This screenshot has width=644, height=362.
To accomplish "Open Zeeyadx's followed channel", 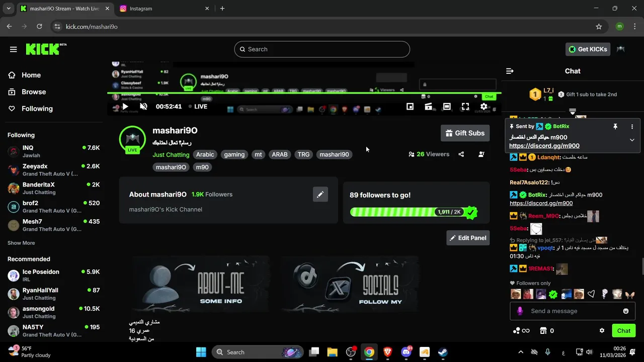I will [x=53, y=170].
